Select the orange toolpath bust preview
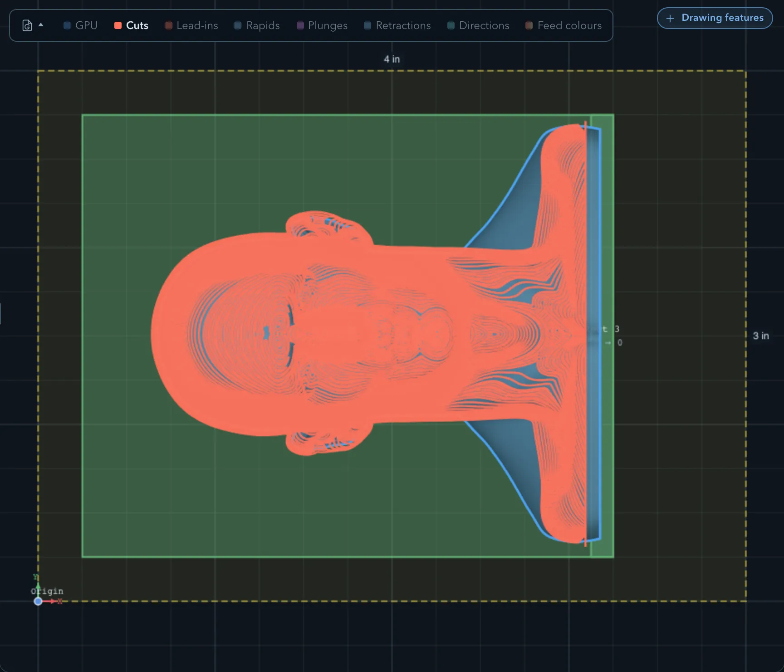The width and height of the screenshot is (784, 672). point(368,333)
